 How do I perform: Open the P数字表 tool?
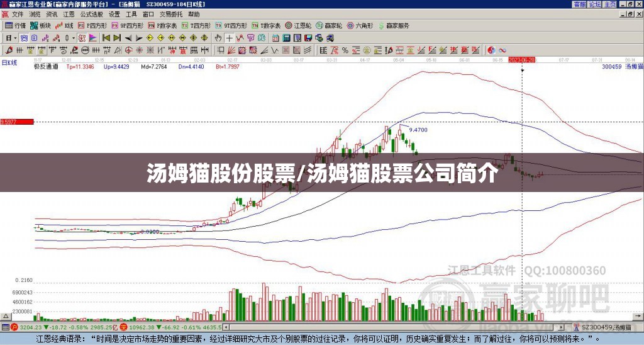(x=162, y=25)
